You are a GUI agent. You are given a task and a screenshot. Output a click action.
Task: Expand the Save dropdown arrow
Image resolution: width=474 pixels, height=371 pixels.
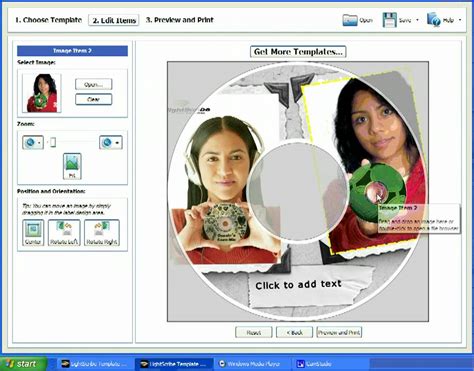click(x=417, y=20)
